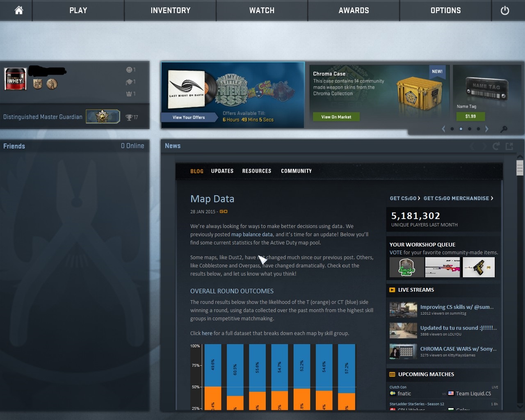Click the Last Night on Earth vinyl
The height and width of the screenshot is (420, 525).
pyautogui.click(x=191, y=89)
